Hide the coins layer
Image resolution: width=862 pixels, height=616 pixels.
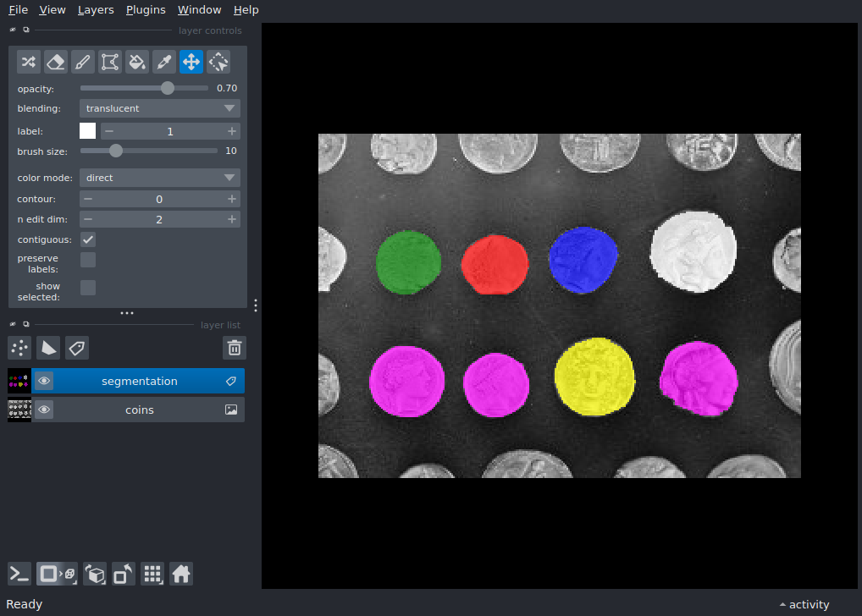[43, 410]
